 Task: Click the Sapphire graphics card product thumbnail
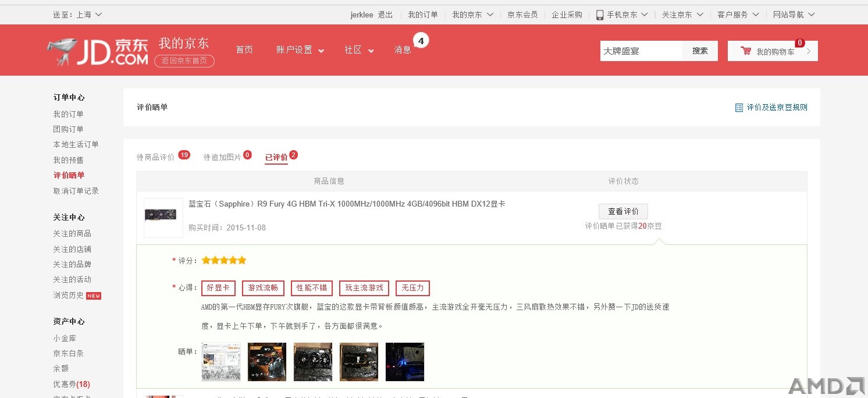[163, 218]
